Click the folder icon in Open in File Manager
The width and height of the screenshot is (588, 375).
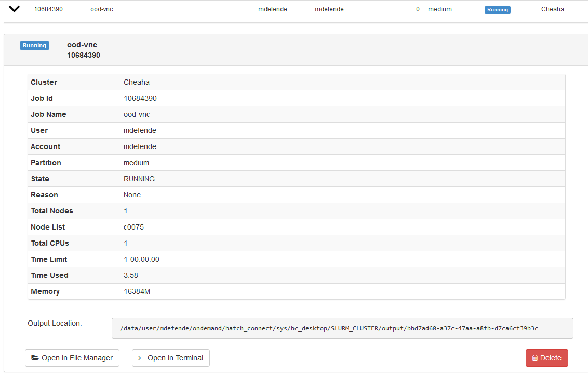(x=35, y=358)
